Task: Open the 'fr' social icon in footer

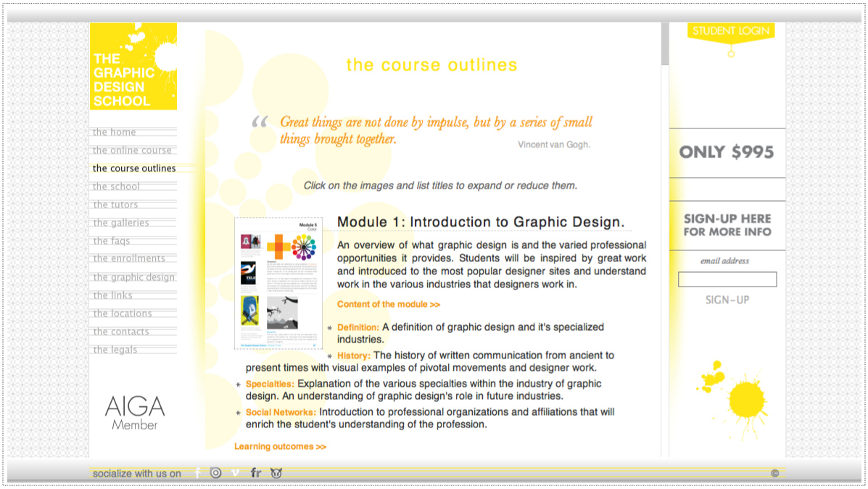Action: (x=255, y=473)
